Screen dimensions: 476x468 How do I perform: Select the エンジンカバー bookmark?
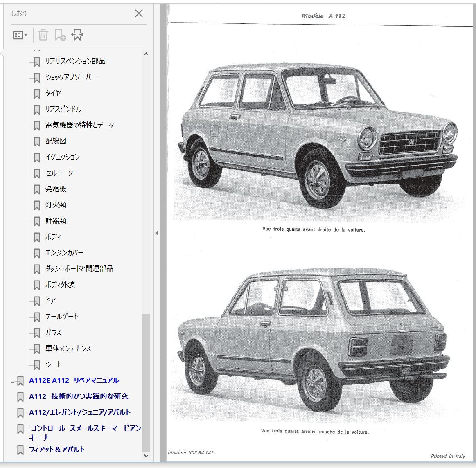click(64, 253)
